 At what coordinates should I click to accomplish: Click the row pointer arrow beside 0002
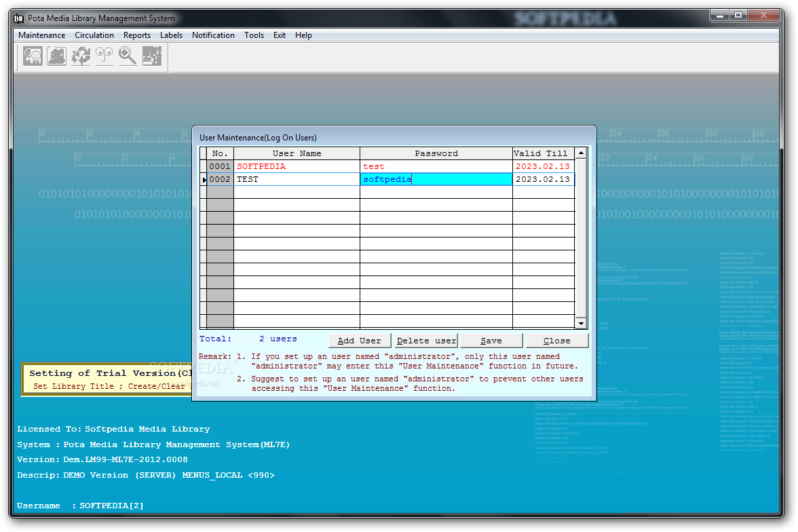pos(204,180)
